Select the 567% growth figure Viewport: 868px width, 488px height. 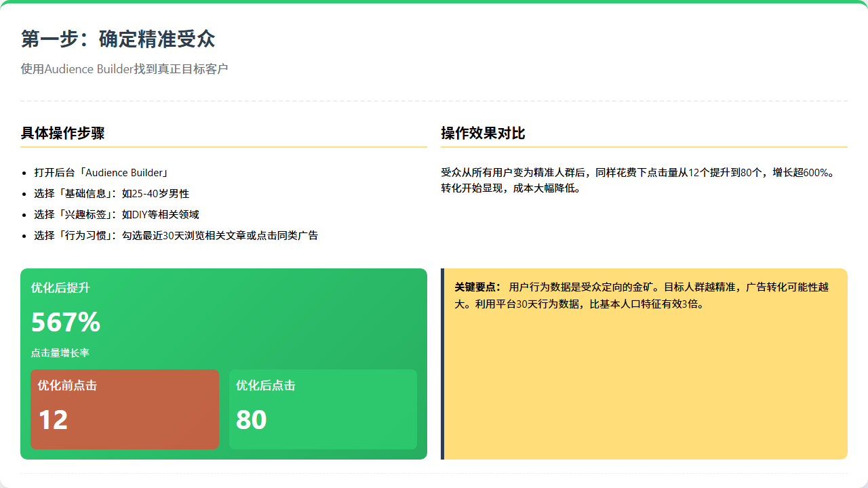pos(66,322)
